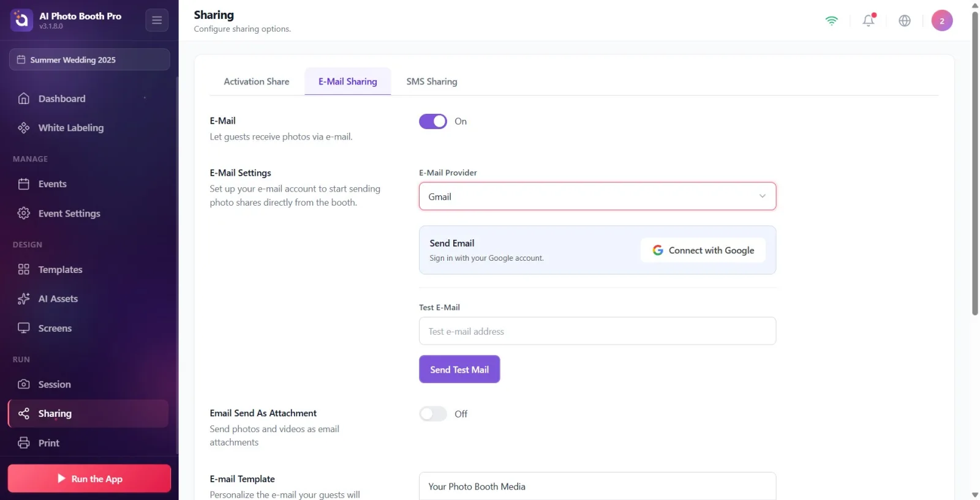Click the play icon on Run the App
Image resolution: width=980 pixels, height=500 pixels.
(61, 479)
